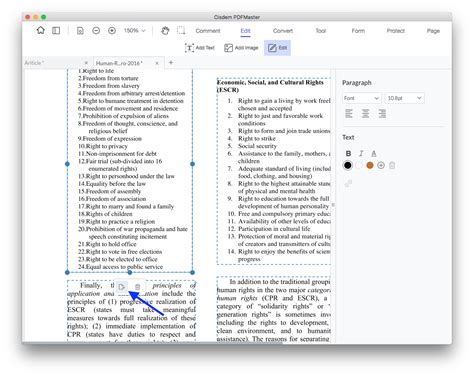The width and height of the screenshot is (474, 376).
Task: Click the line "Right to hold office"
Action: [x=111, y=244]
